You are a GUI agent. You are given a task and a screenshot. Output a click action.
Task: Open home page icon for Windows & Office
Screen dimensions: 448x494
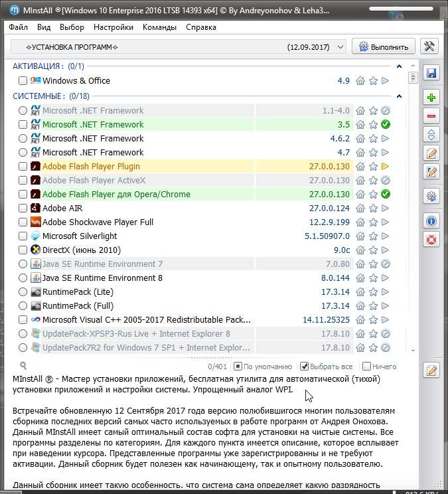[360, 80]
